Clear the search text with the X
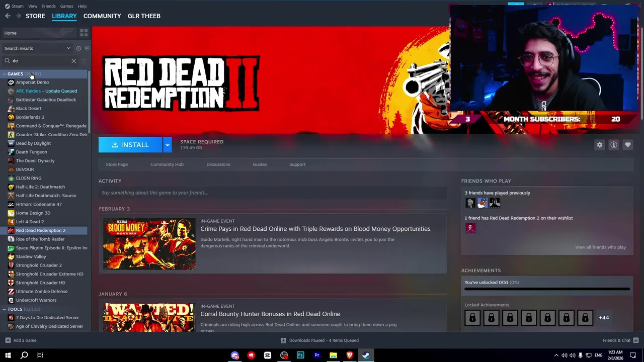The width and height of the screenshot is (644, 362). pos(73,61)
